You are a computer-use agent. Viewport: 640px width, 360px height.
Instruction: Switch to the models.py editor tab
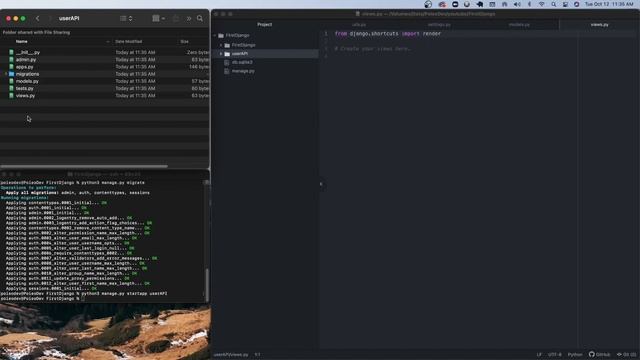(519, 24)
